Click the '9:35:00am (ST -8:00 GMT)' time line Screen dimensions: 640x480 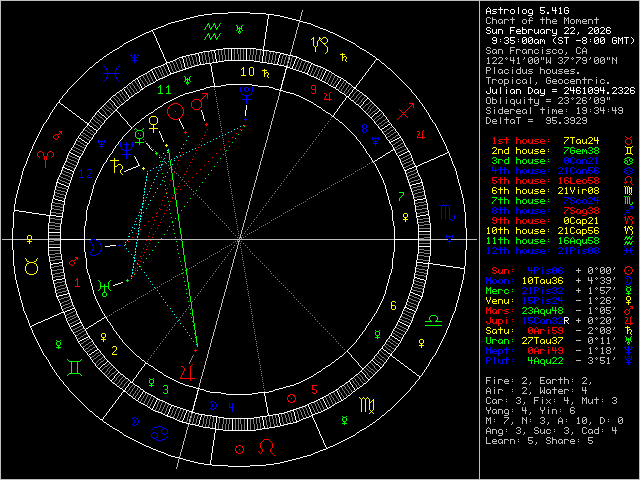coord(563,41)
